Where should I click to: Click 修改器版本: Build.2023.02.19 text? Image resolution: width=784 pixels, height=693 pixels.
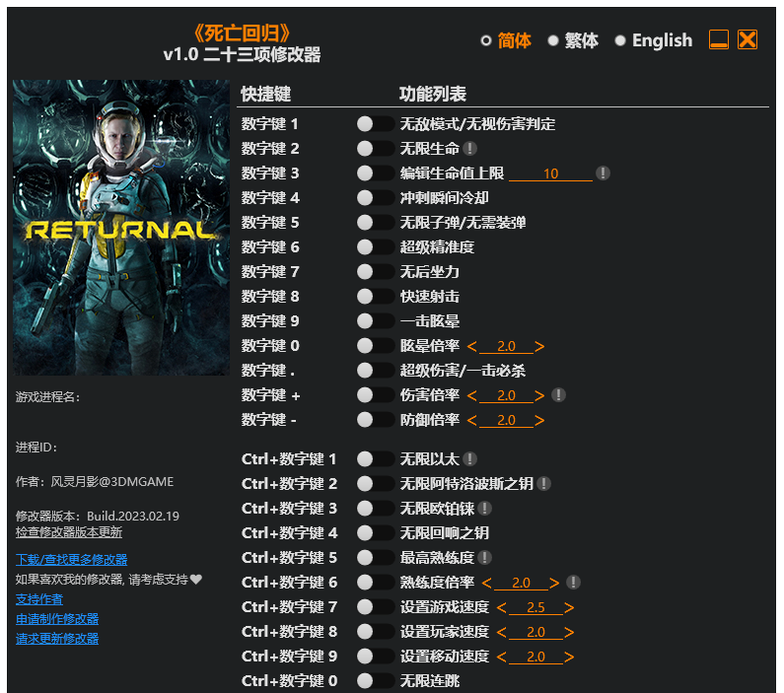pyautogui.click(x=97, y=516)
